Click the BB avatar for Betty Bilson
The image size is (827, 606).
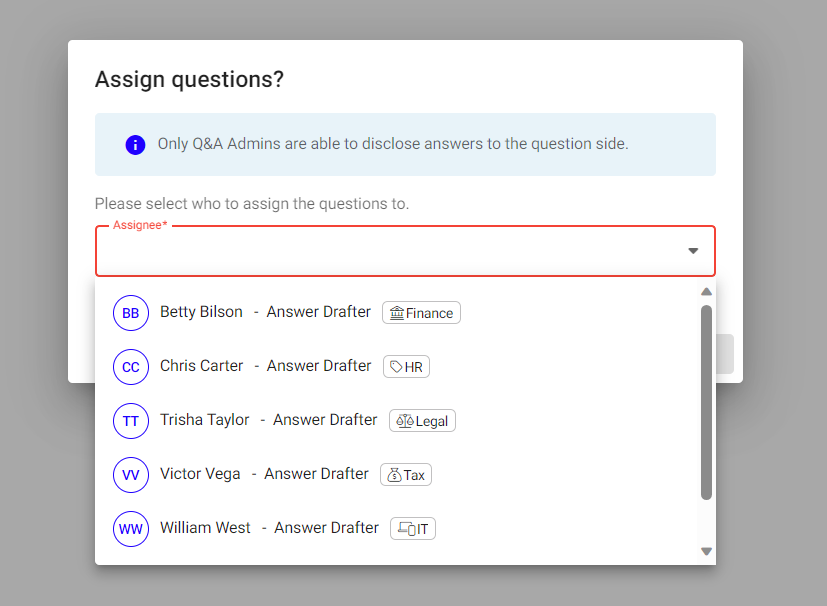click(x=131, y=313)
